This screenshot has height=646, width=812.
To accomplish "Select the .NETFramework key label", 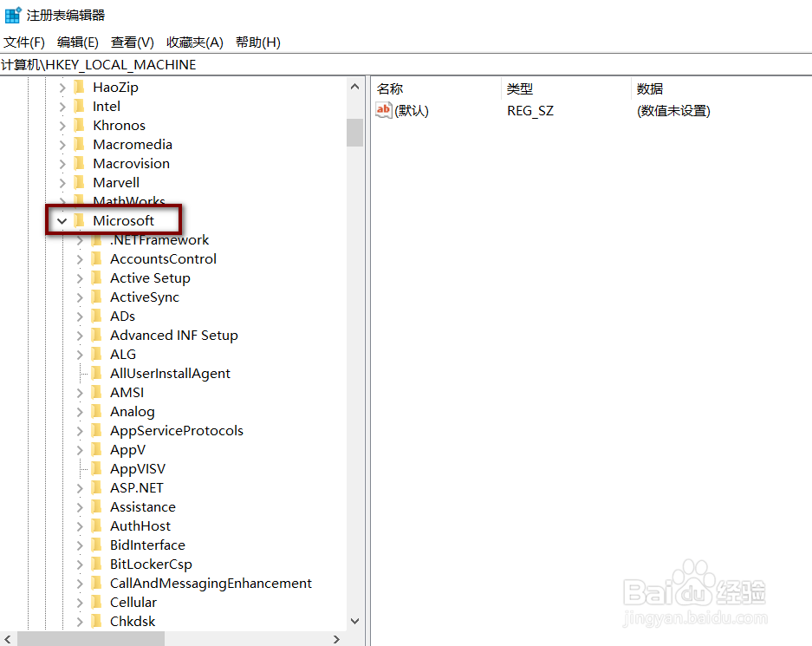I will coord(159,240).
